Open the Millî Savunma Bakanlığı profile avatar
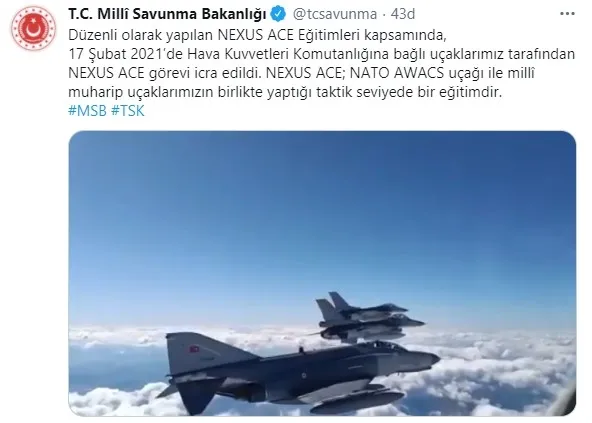The width and height of the screenshot is (592, 423). coord(33,28)
